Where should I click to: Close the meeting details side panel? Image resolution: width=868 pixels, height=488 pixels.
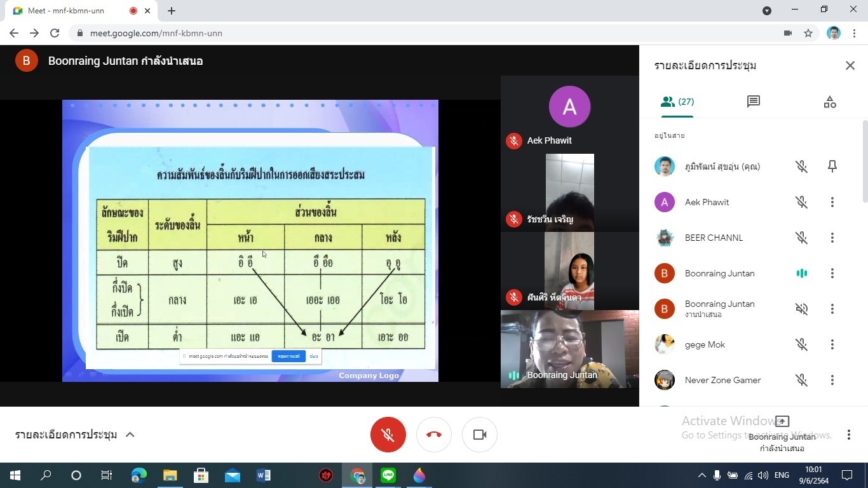click(850, 65)
